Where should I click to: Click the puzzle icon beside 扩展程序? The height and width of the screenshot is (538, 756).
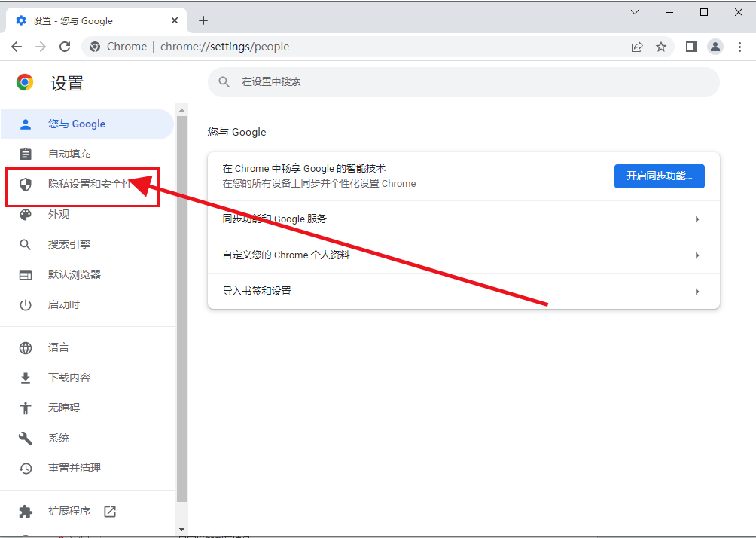[26, 511]
